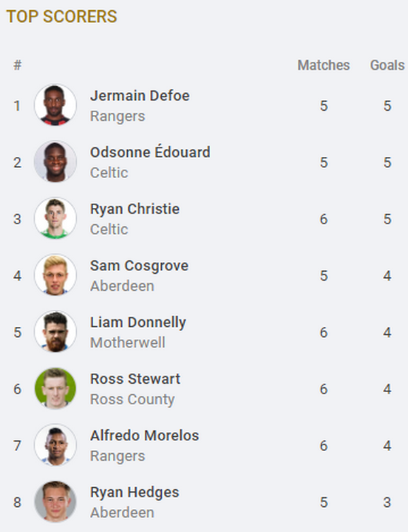Open Ross Stewart's player photo
Image resolution: width=408 pixels, height=532 pixels.
point(55,389)
